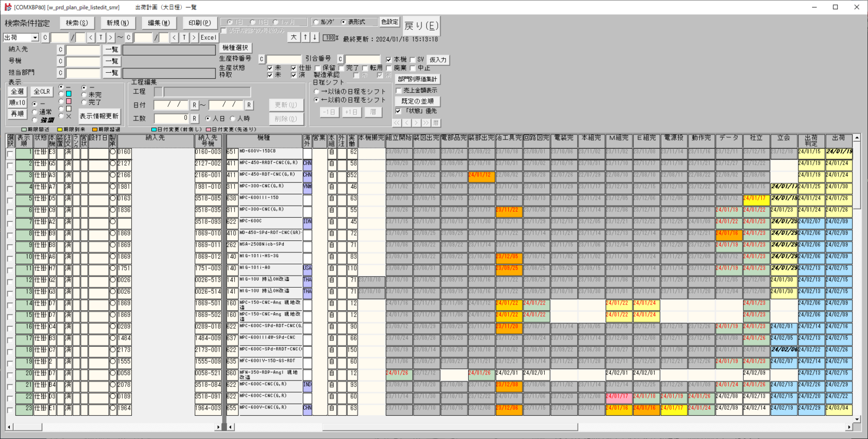This screenshot has height=439, width=868.
Task: Select the cyan color filter radio option
Action: [x=61, y=94]
